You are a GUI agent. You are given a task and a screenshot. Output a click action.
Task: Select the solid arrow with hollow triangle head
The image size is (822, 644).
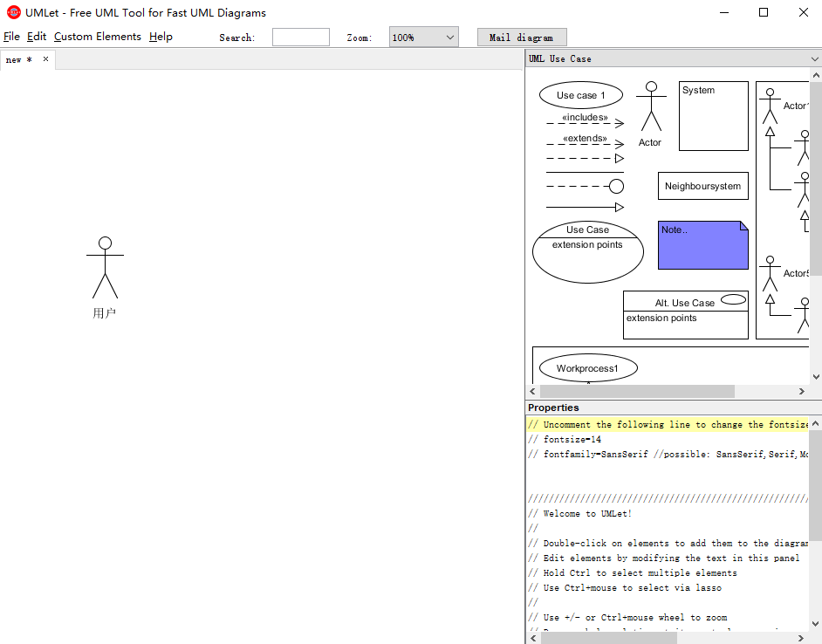point(585,207)
